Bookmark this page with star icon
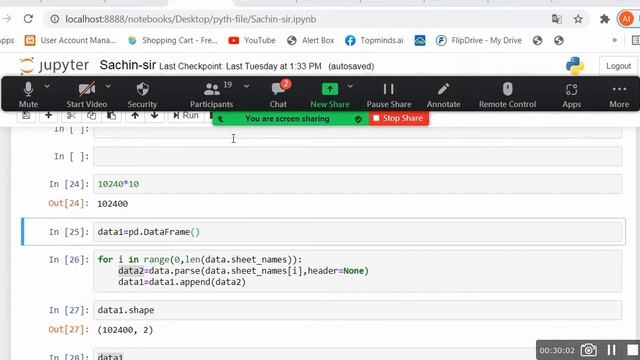Image resolution: width=640 pixels, height=360 pixels. tap(578, 19)
